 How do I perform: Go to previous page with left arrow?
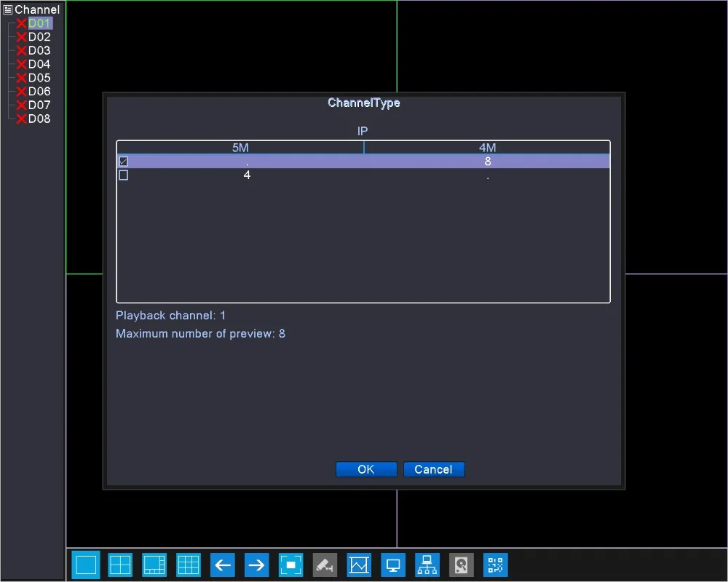222,565
